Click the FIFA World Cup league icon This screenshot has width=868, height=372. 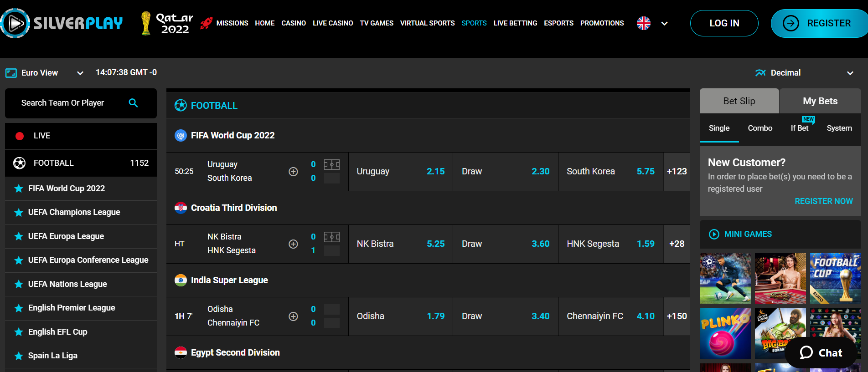[x=181, y=135]
